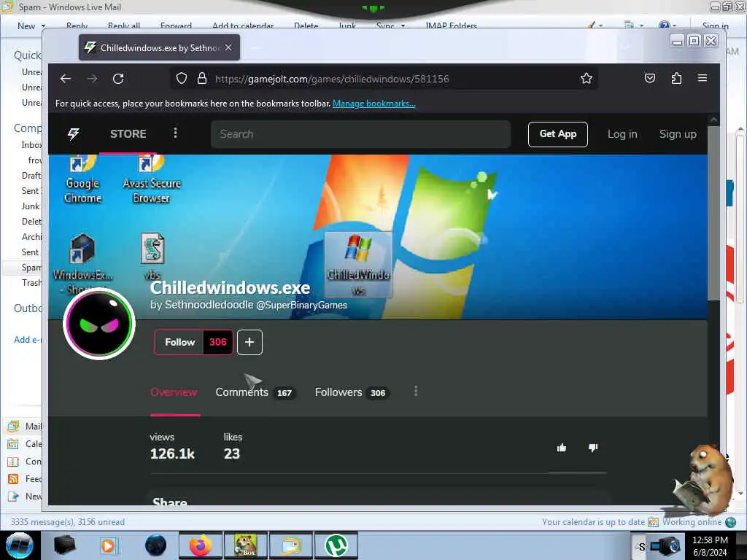Open the Sync dropdown in Windows Live Mail
747x560 pixels.
pyautogui.click(x=391, y=26)
